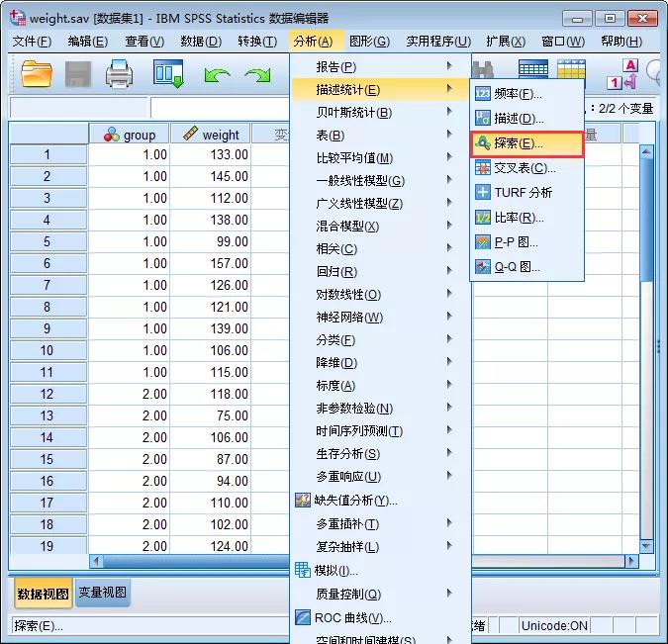Open the data document folder icon
This screenshot has height=644, width=668.
37,74
